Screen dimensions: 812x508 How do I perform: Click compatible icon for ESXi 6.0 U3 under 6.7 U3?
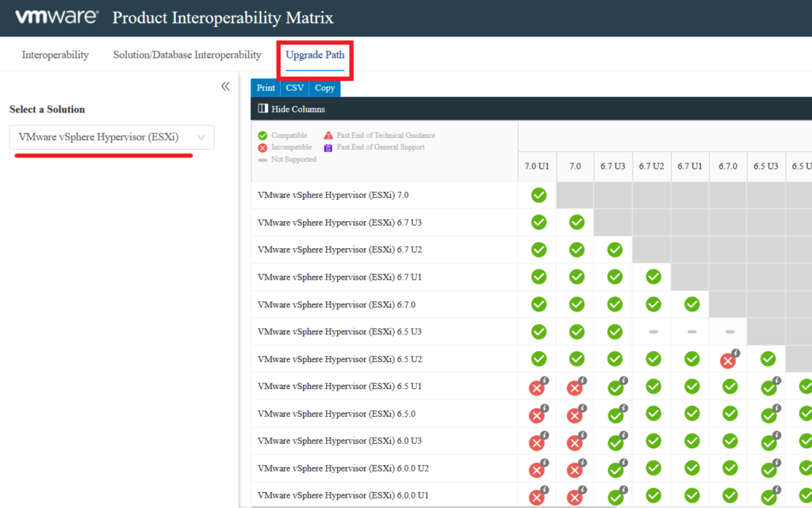[615, 442]
